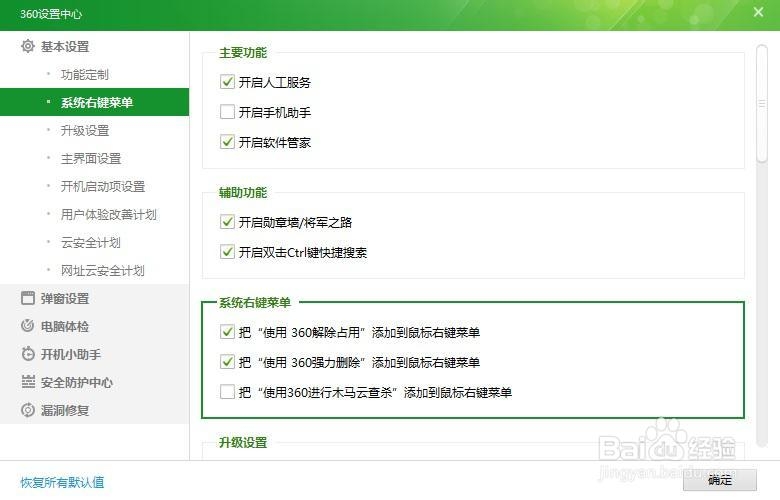
Task: Enable 开启手机助手 checkbox
Action: click(x=227, y=111)
